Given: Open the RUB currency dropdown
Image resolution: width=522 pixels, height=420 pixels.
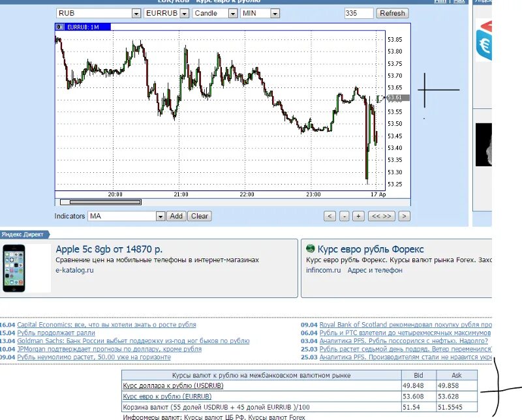Looking at the screenshot, I should (99, 13).
